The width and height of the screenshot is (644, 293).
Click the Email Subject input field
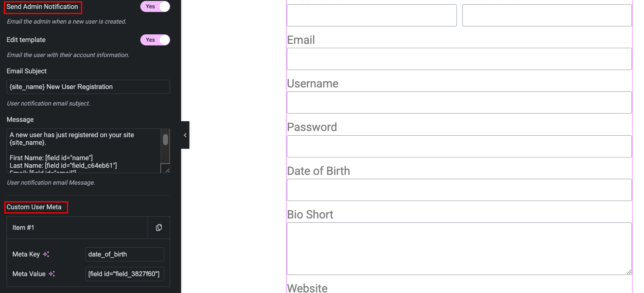[88, 87]
